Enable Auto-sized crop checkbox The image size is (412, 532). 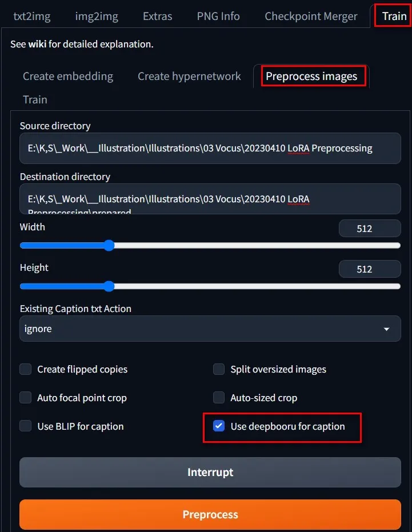coord(219,398)
